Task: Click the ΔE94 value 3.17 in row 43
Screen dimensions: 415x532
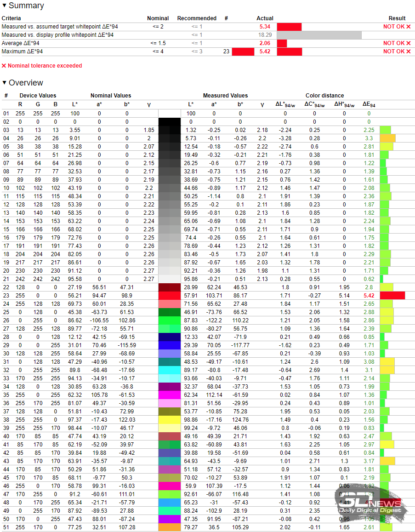Action: click(369, 461)
